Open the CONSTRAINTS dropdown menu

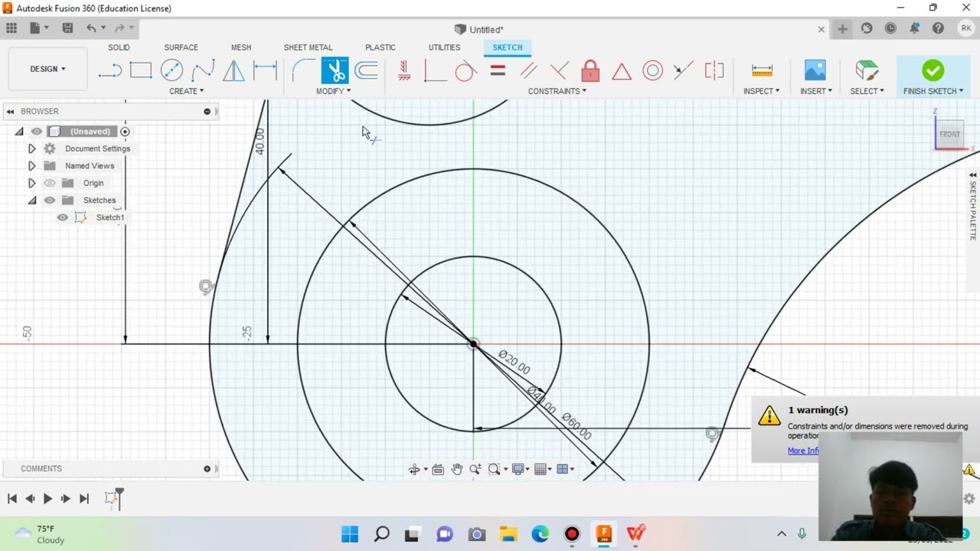coord(557,91)
